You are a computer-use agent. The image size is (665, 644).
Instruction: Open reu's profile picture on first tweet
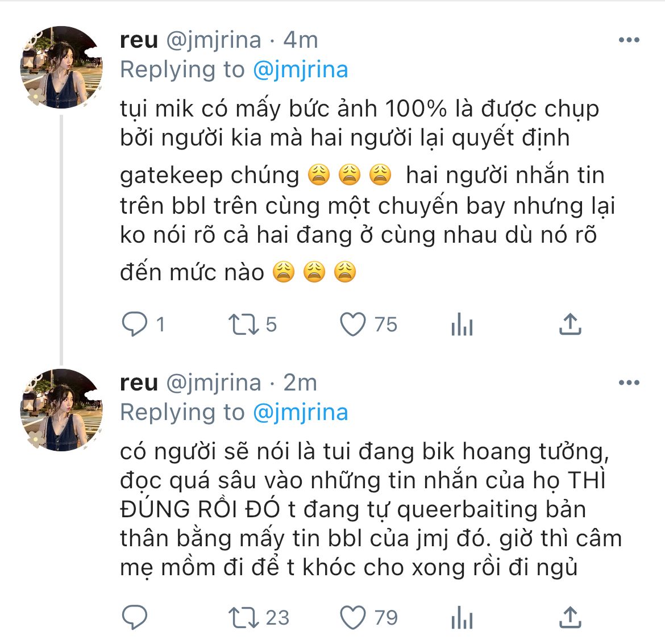pyautogui.click(x=61, y=67)
